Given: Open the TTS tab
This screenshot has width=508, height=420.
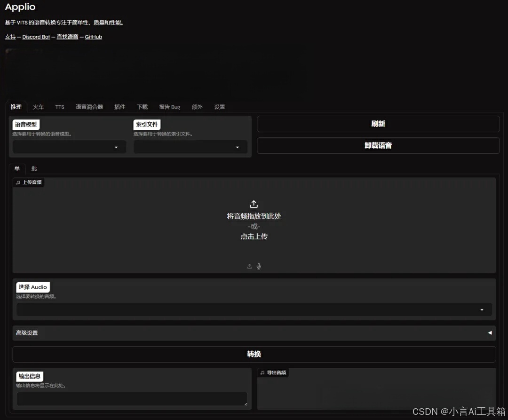Looking at the screenshot, I should (x=60, y=107).
